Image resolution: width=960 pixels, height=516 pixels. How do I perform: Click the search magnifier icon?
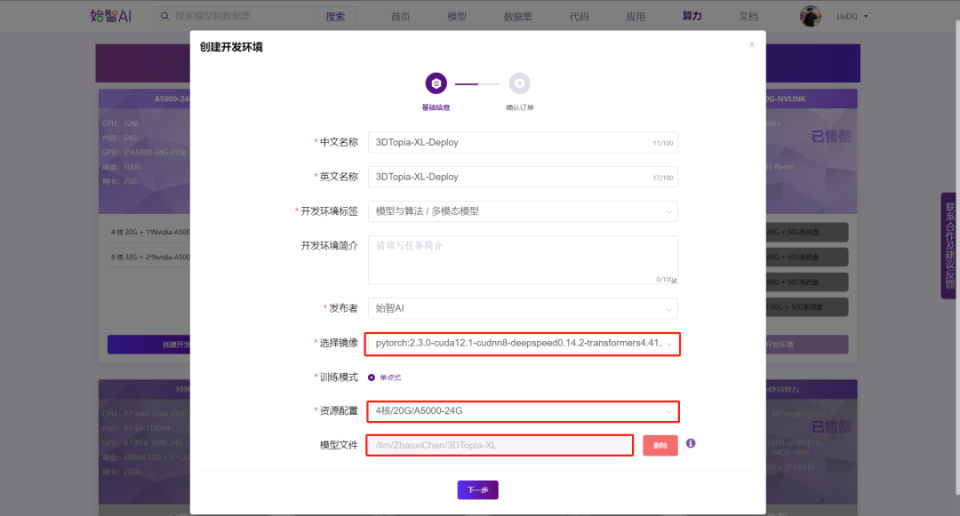165,16
